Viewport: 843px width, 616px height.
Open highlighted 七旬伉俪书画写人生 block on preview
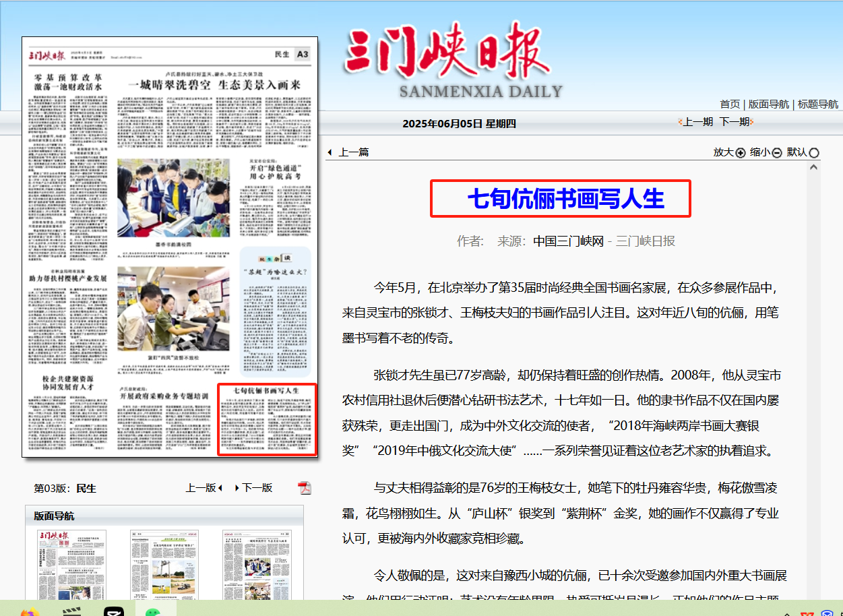(267, 419)
